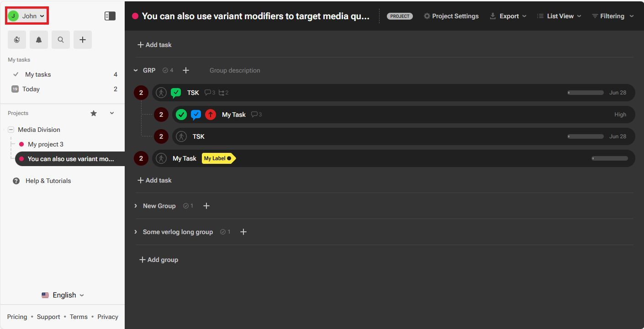This screenshot has height=329, width=644.
Task: Click the red up-arrow priority icon
Action: (x=210, y=115)
